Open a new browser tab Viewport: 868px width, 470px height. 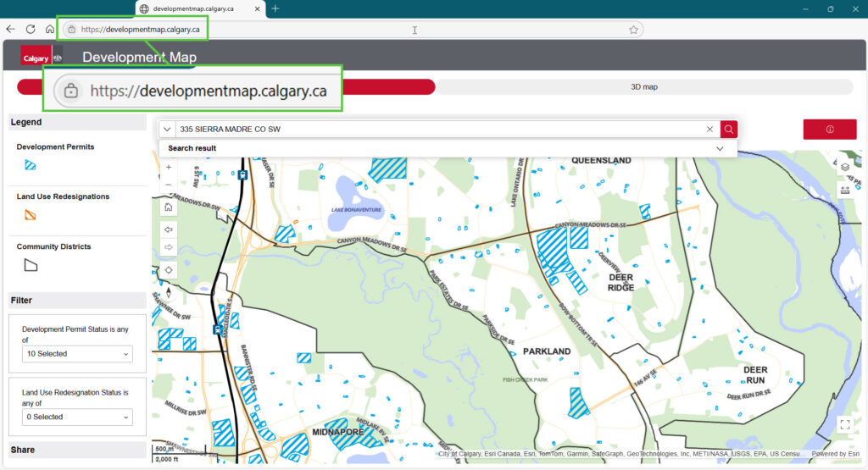[275, 8]
